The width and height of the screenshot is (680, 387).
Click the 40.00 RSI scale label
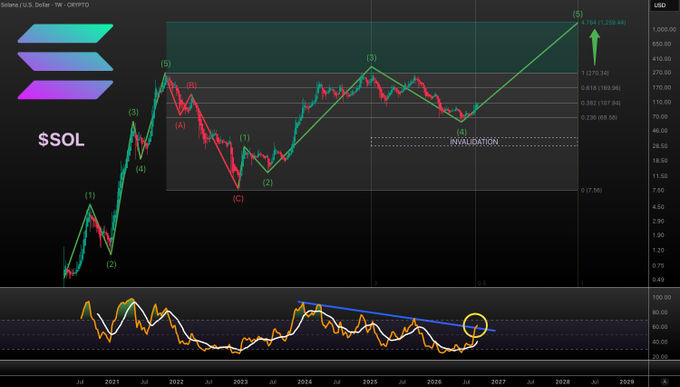tap(660, 342)
